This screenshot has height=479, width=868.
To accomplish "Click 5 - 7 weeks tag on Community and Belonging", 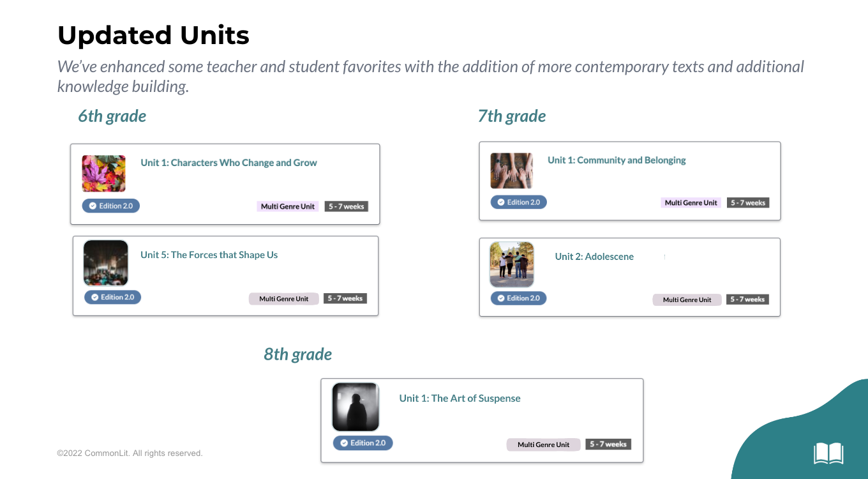I will 748,202.
